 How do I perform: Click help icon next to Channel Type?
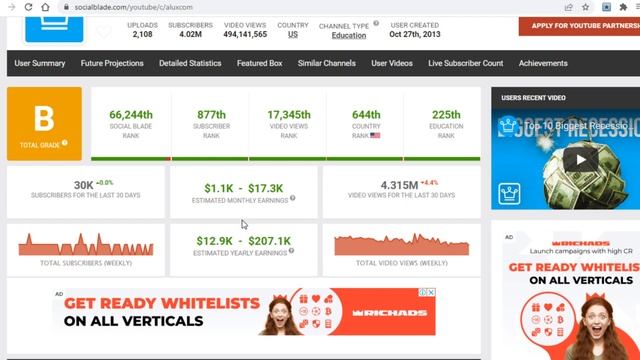[x=376, y=23]
